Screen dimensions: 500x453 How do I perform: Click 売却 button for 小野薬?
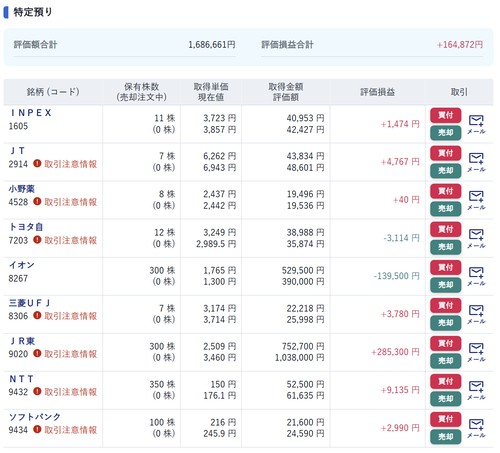[445, 209]
